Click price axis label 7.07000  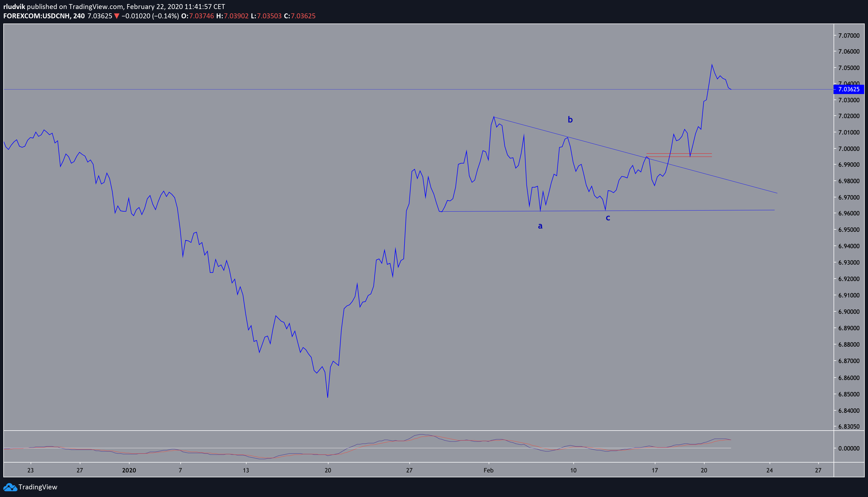point(849,36)
